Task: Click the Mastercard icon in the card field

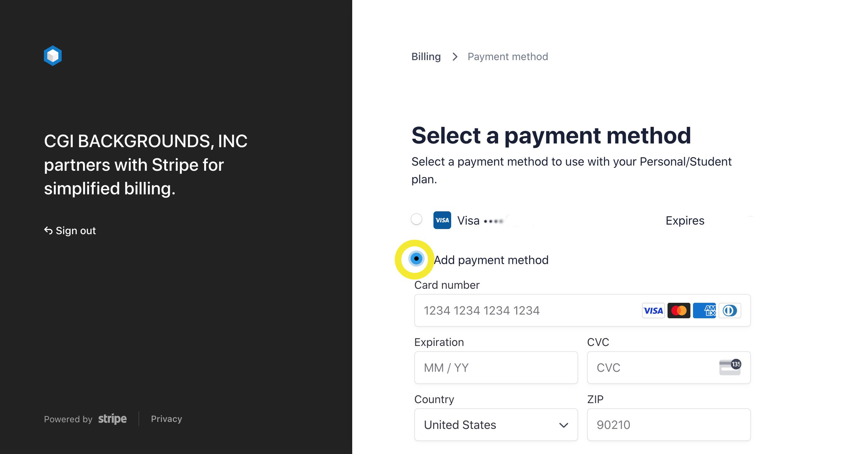Action: tap(679, 311)
